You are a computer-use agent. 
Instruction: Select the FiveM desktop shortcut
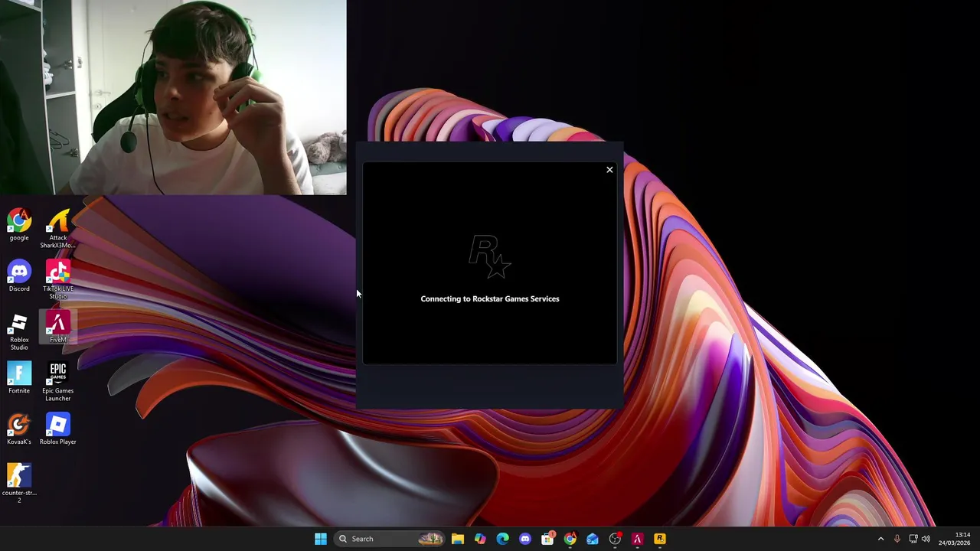[x=58, y=328]
